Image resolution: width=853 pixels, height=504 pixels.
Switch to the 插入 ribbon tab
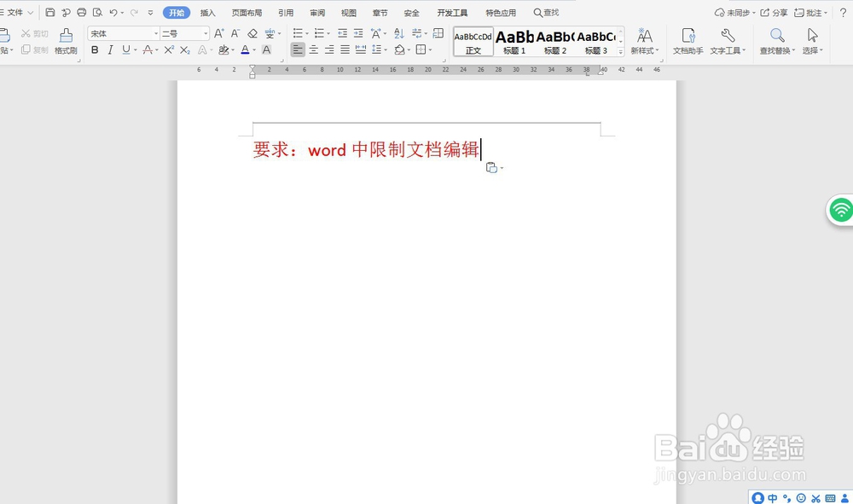pyautogui.click(x=207, y=12)
